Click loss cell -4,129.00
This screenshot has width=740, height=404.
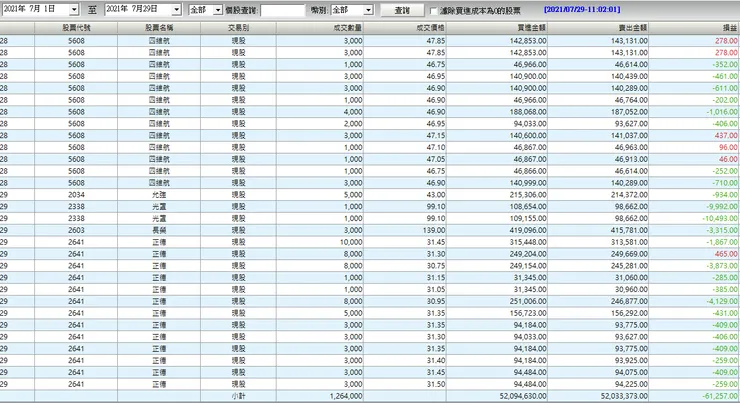point(722,301)
